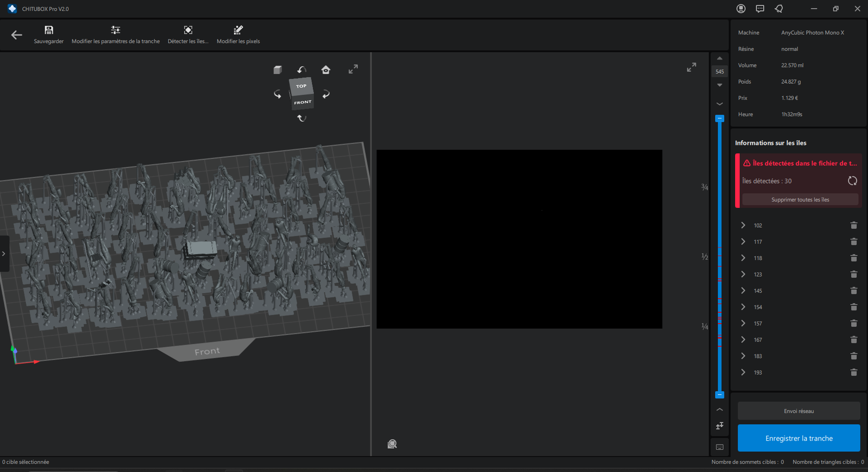Expand island entry 193

(743, 372)
